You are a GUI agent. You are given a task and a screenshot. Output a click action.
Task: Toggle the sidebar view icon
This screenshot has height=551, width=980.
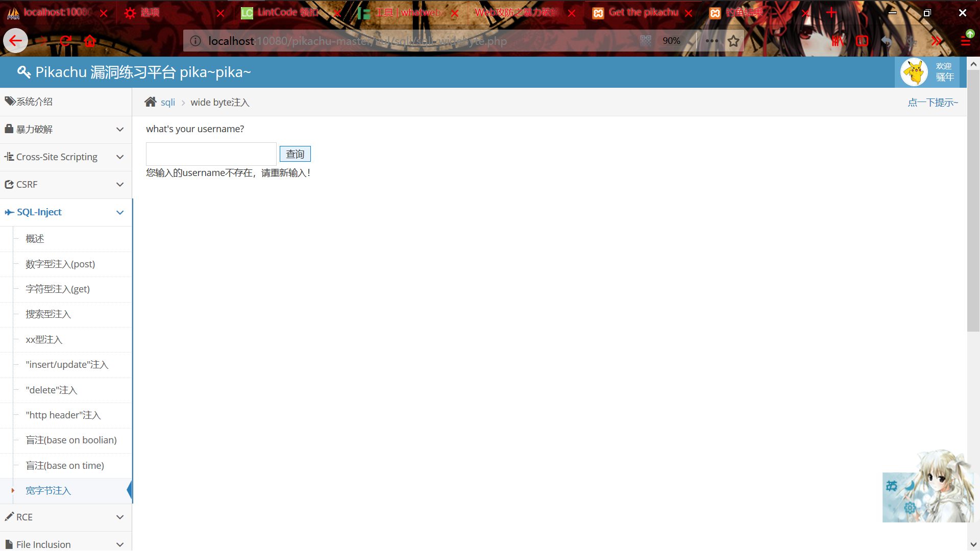(x=862, y=41)
